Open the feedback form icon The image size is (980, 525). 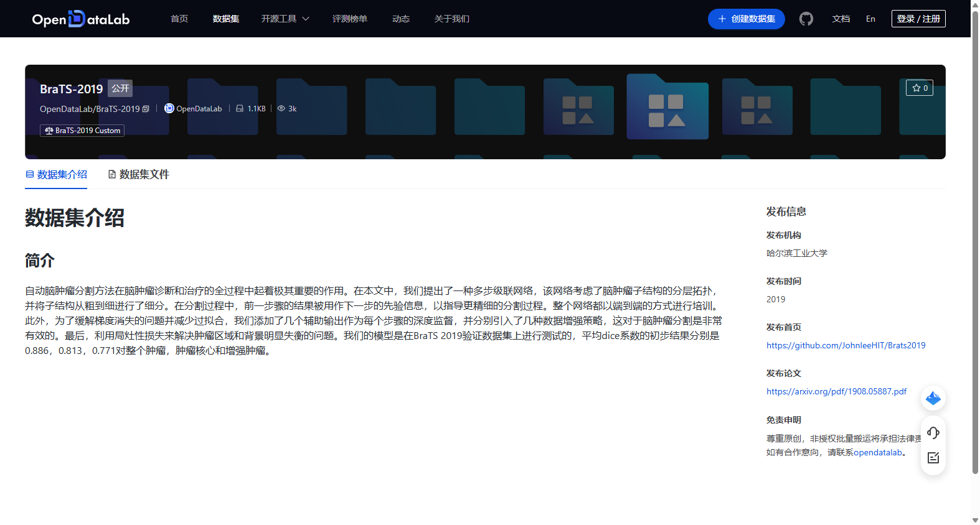coord(933,458)
